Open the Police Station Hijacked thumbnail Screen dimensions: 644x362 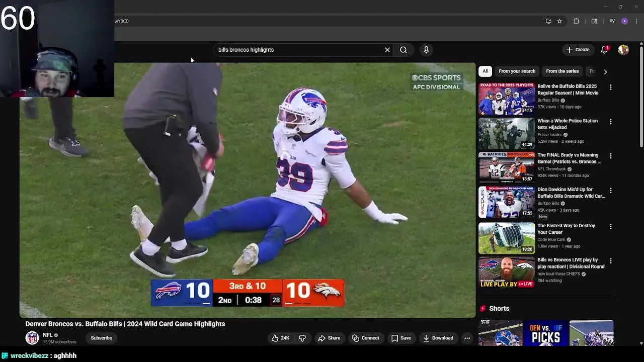[507, 133]
